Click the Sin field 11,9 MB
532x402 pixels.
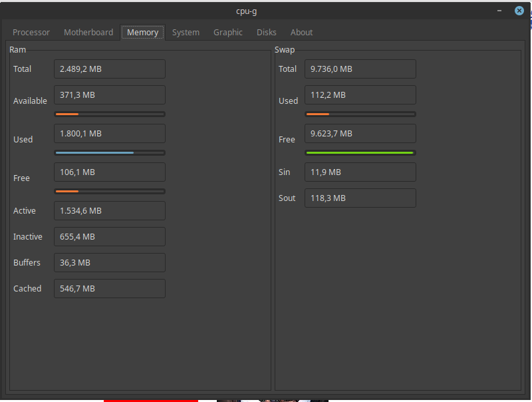click(360, 172)
